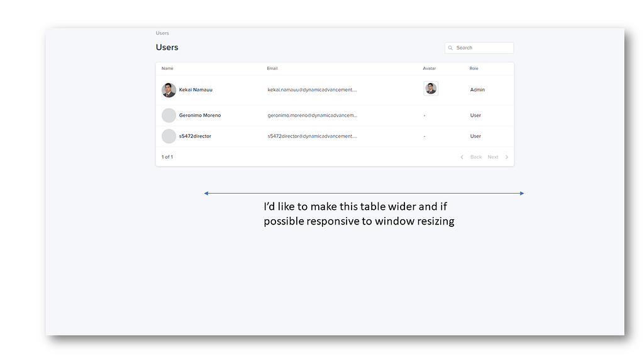Click the search magnifier icon

click(x=450, y=47)
